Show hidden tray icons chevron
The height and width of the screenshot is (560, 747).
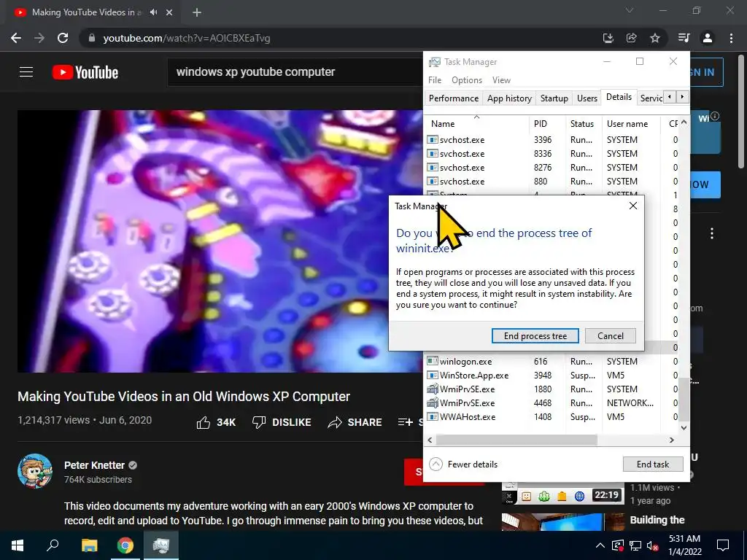600,545
